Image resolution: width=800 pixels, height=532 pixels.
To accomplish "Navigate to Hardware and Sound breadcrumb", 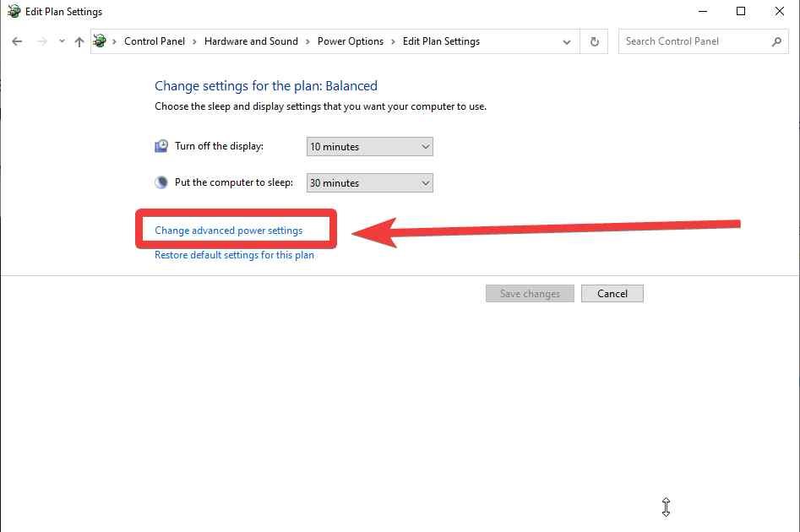I will coord(251,41).
